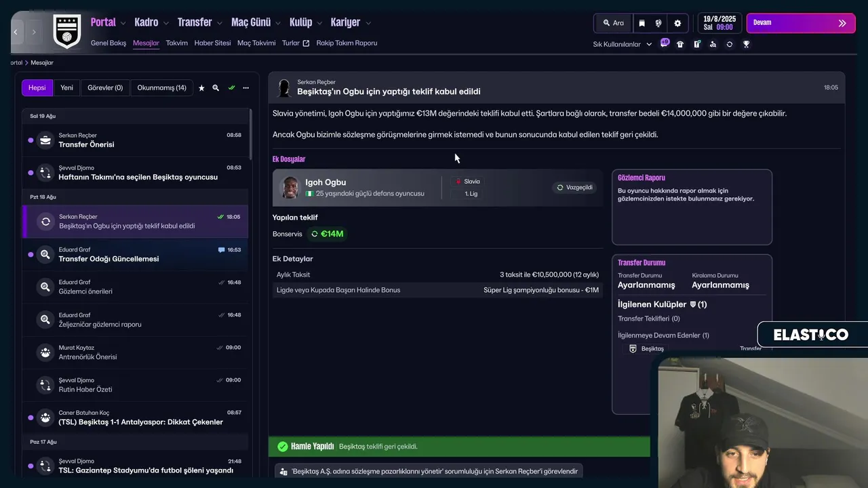Go to Genel Bakış submenu
The width and height of the screenshot is (868, 488).
108,43
